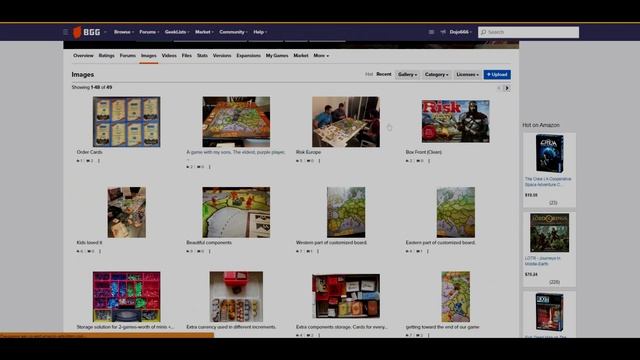Click thumbs-up under Box Front (Clean)
The width and height of the screenshot is (640, 360).
pos(407,161)
